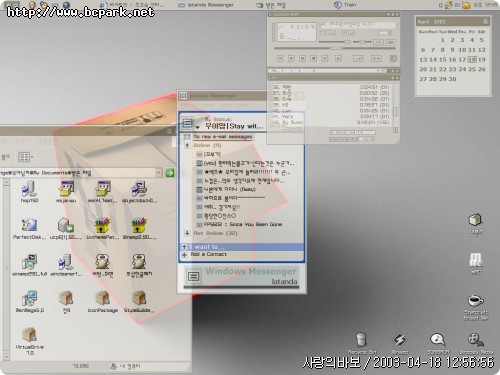Image resolution: width=500 pixels, height=375 pixels.
Task: Toggle the Winamp playlist button
Action: [390, 42]
